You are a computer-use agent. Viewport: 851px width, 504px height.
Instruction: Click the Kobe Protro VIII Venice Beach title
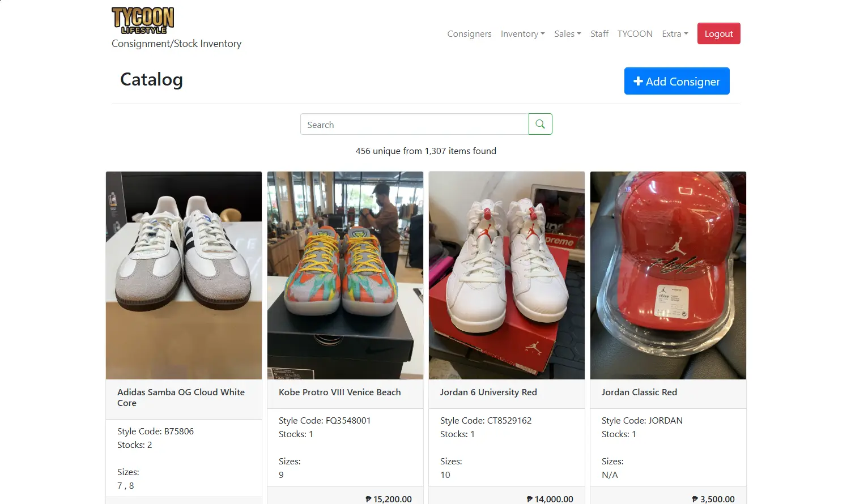tap(339, 392)
